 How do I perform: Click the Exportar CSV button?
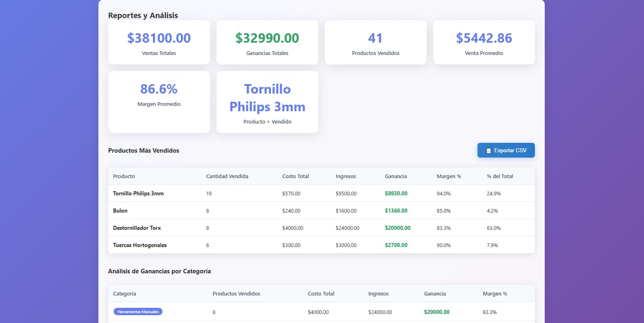click(x=506, y=150)
